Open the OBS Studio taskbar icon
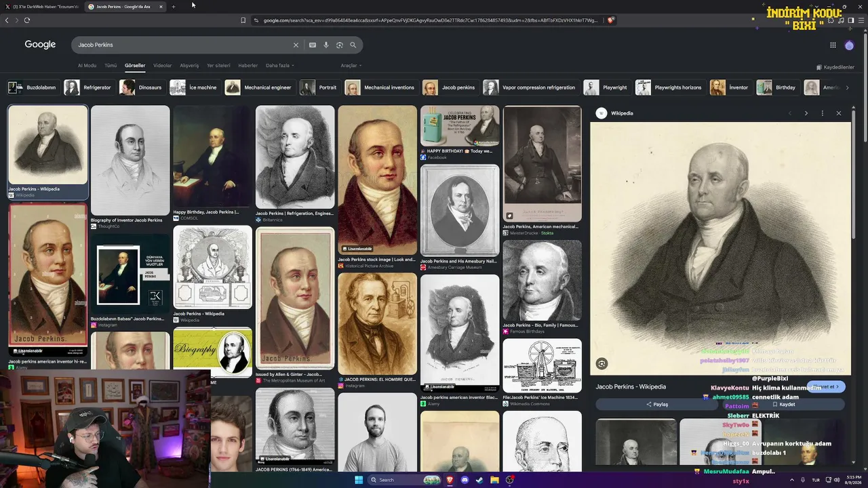Screen dimensions: 868x488 point(510,480)
